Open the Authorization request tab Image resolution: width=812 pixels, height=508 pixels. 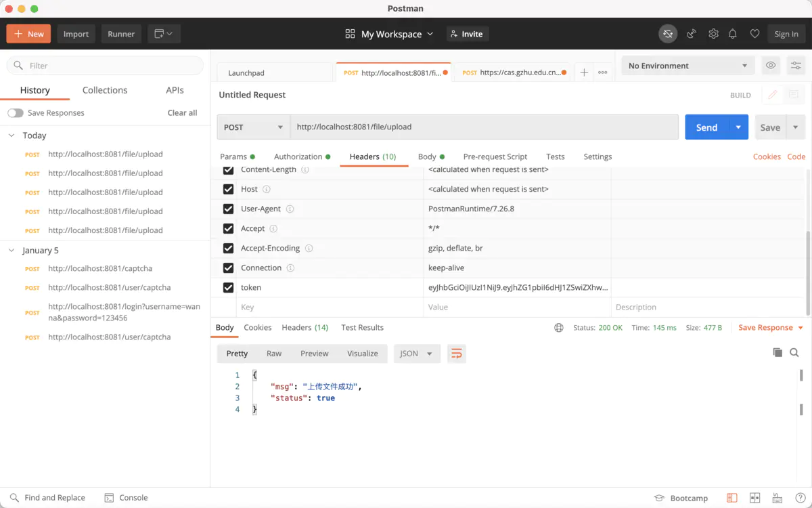click(302, 156)
